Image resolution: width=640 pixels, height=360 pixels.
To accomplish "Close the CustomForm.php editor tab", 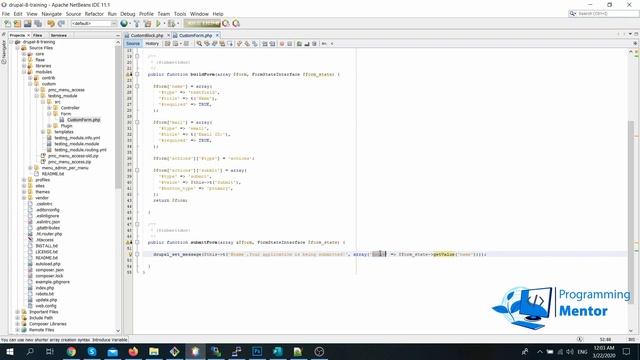I will 218,36.
